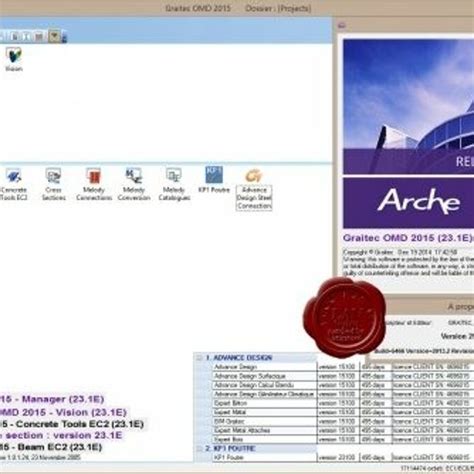Click the highlighted dropdown toolbar button
Screen dimensions: 474x474
pos(54,36)
